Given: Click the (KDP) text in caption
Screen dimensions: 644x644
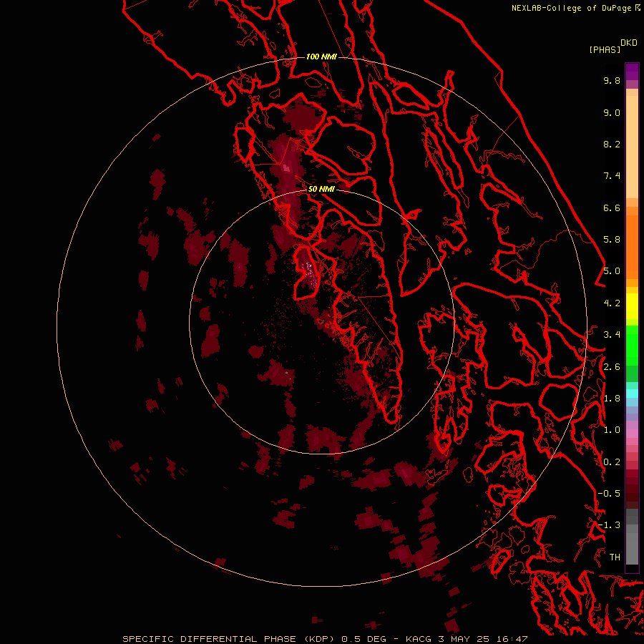Looking at the screenshot, I should tap(321, 639).
